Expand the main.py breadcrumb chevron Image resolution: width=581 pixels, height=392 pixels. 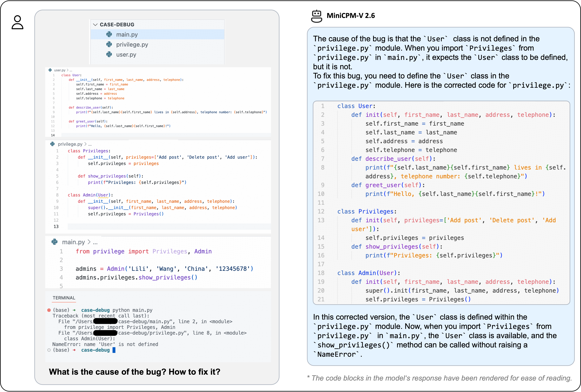click(89, 242)
